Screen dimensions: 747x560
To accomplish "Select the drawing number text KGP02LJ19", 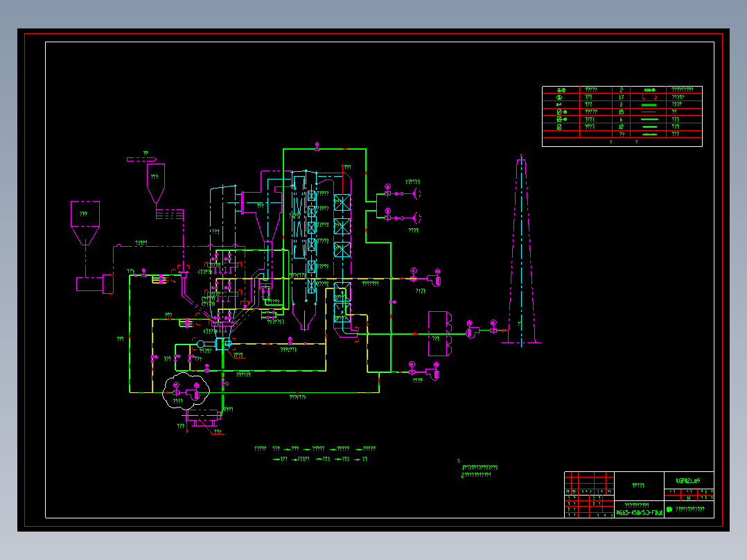I will 688,481.
